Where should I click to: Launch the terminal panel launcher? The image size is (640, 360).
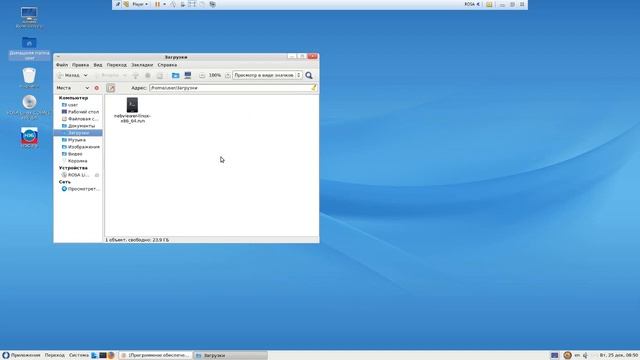[103, 356]
